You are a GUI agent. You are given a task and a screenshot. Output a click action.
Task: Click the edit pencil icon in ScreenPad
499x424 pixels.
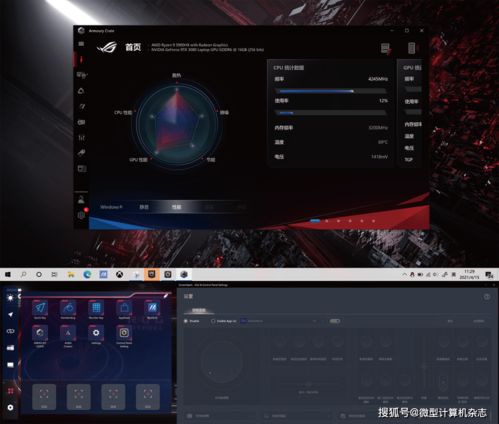click(x=166, y=295)
